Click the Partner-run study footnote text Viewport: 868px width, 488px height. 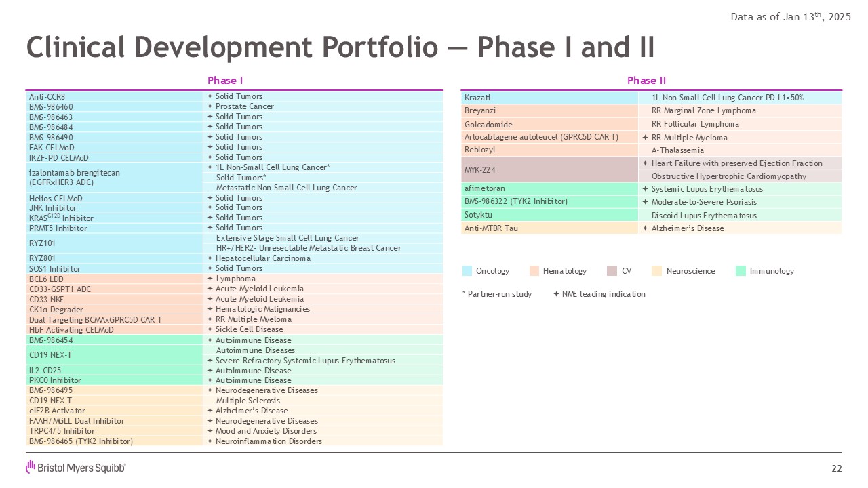[x=496, y=294]
